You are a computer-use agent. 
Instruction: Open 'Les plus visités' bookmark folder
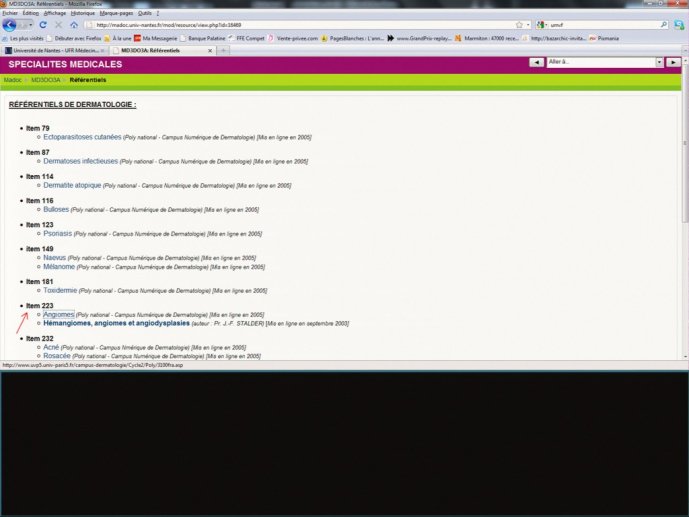[x=23, y=39]
